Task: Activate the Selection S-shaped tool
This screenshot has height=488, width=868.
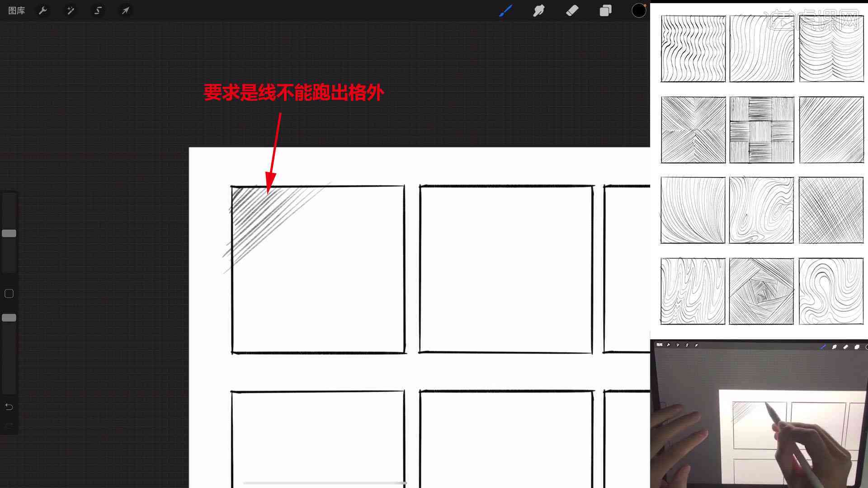Action: click(x=98, y=10)
